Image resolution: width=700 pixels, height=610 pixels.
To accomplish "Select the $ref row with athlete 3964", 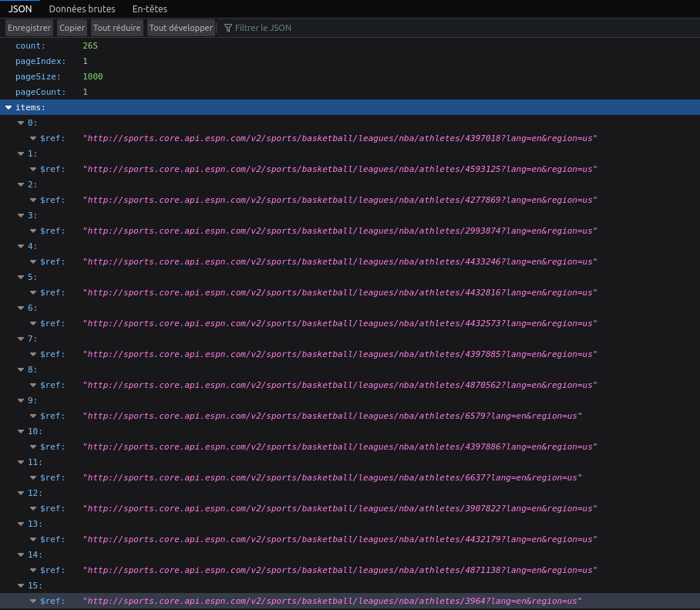I will pyautogui.click(x=331, y=602).
